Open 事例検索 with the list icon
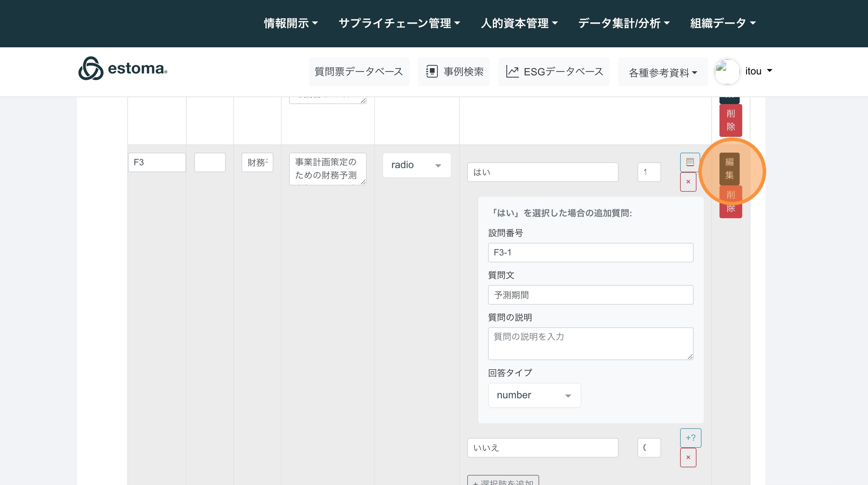The height and width of the screenshot is (485, 868). click(454, 72)
